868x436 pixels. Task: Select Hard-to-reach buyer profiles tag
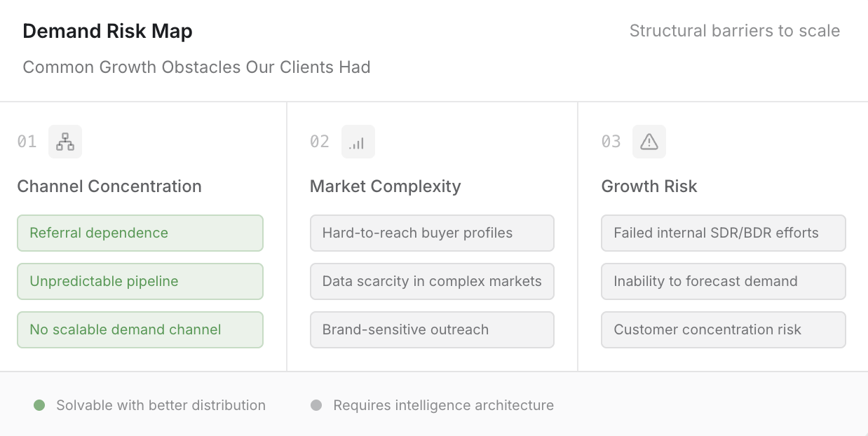(432, 233)
